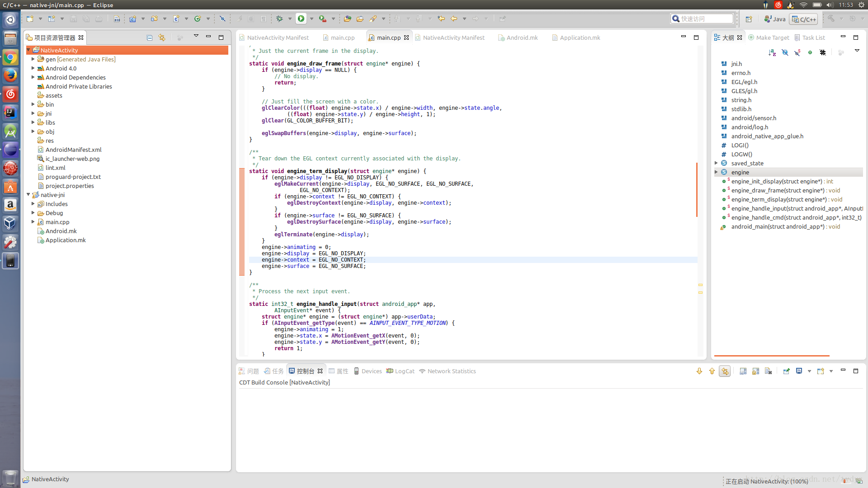
Task: Toggle Hide Static Members in outline
Action: (x=797, y=52)
